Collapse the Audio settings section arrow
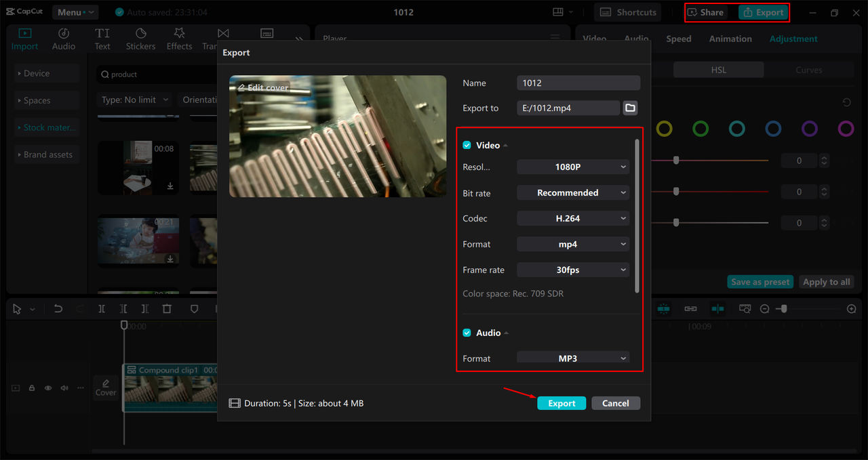 [506, 333]
